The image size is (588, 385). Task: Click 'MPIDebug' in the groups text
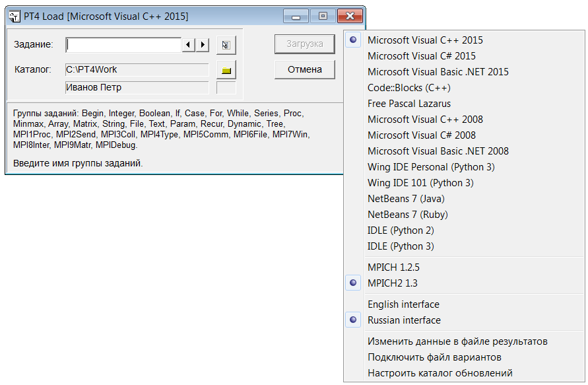tap(116, 145)
